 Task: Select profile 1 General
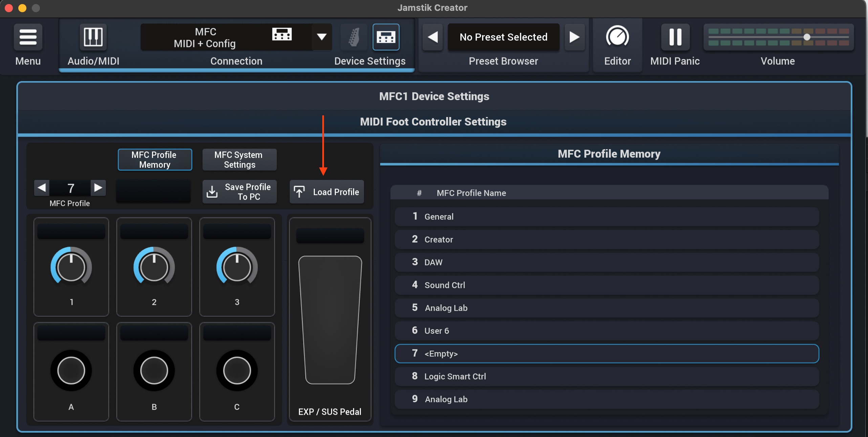click(607, 216)
